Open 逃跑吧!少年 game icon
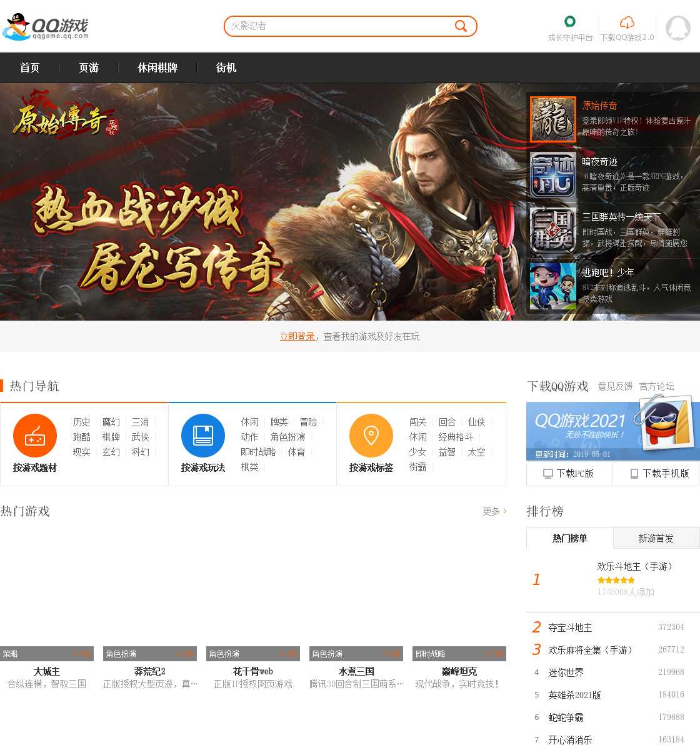The width and height of the screenshot is (700, 750). (553, 286)
